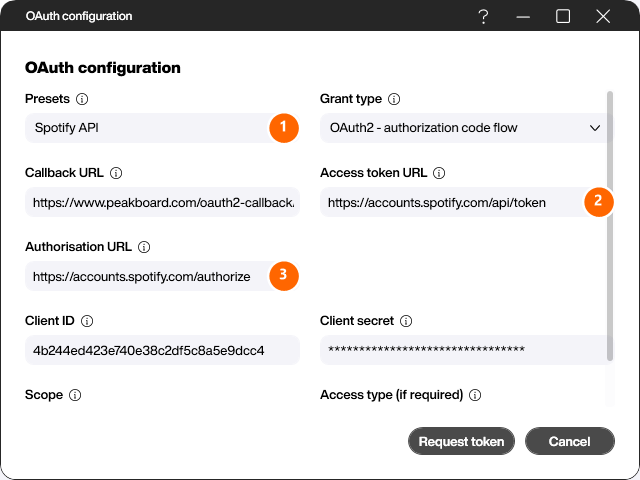Click the Cancel button

coord(570,441)
